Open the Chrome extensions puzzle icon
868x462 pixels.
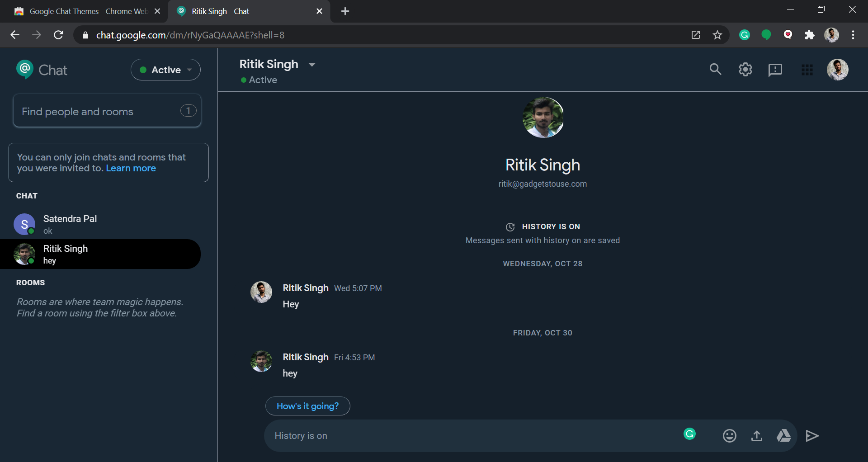810,35
